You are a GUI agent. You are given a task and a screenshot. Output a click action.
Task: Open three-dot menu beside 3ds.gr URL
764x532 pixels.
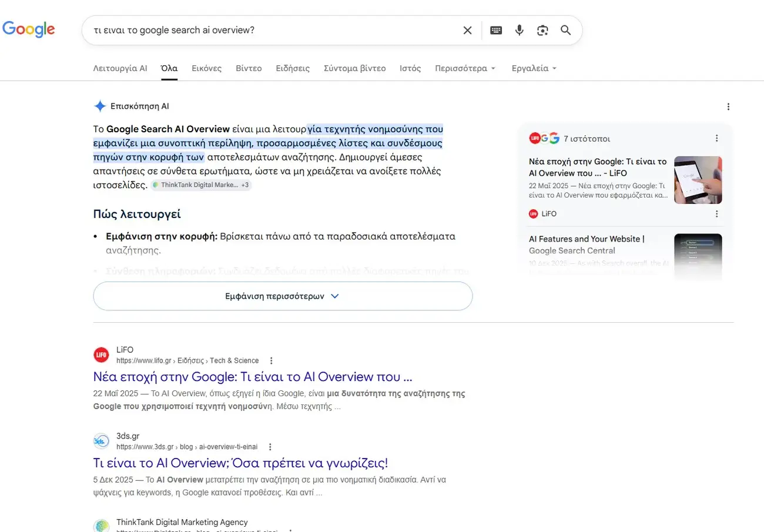[x=270, y=447]
